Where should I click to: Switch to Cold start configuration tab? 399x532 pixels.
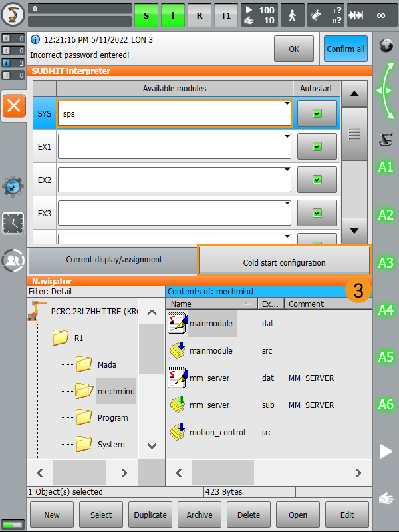pos(284,262)
